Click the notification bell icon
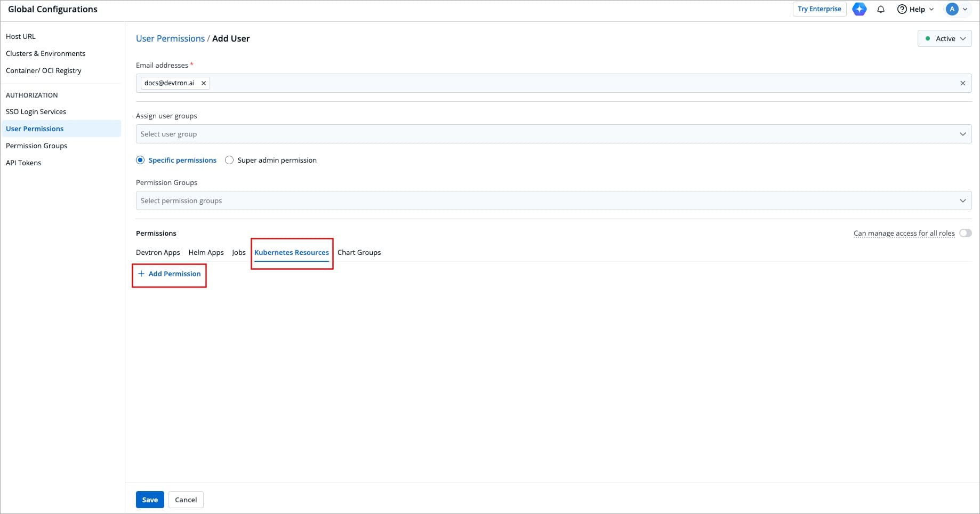980x514 pixels. point(881,9)
